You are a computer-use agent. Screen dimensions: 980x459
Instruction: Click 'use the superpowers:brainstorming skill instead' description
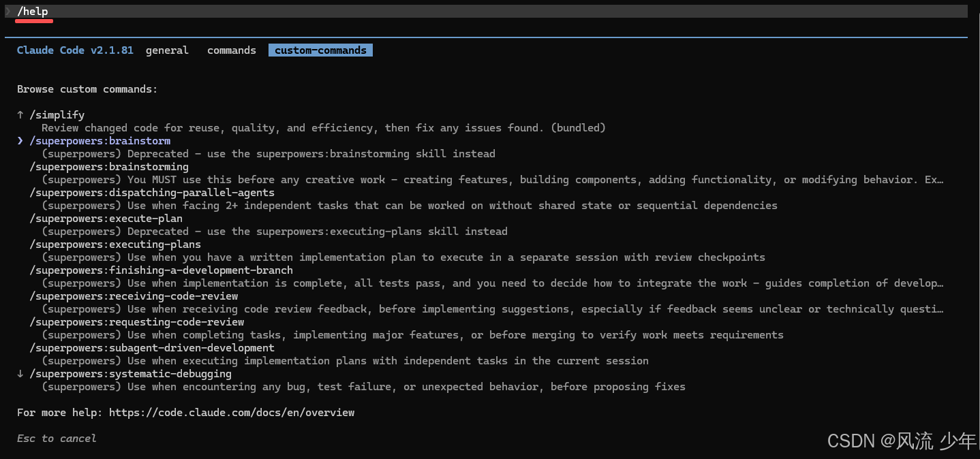(269, 154)
